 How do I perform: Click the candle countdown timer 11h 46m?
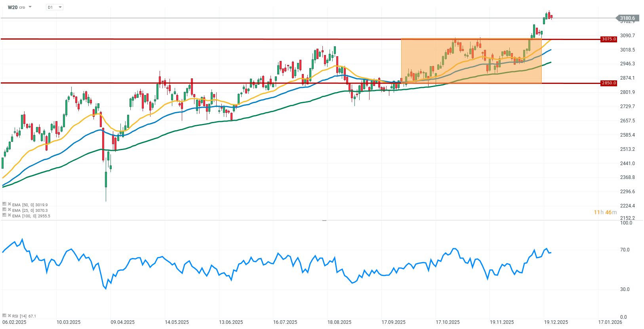pos(605,212)
